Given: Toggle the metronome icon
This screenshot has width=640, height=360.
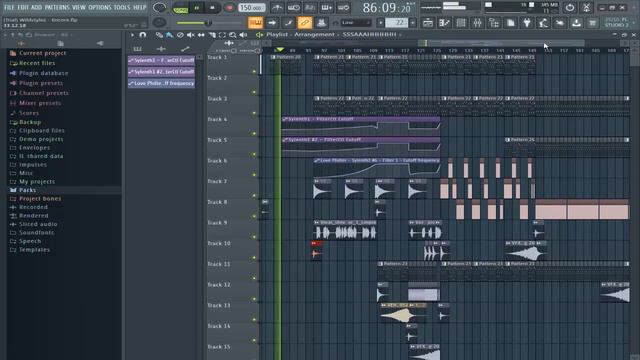Looking at the screenshot, I should [x=277, y=8].
